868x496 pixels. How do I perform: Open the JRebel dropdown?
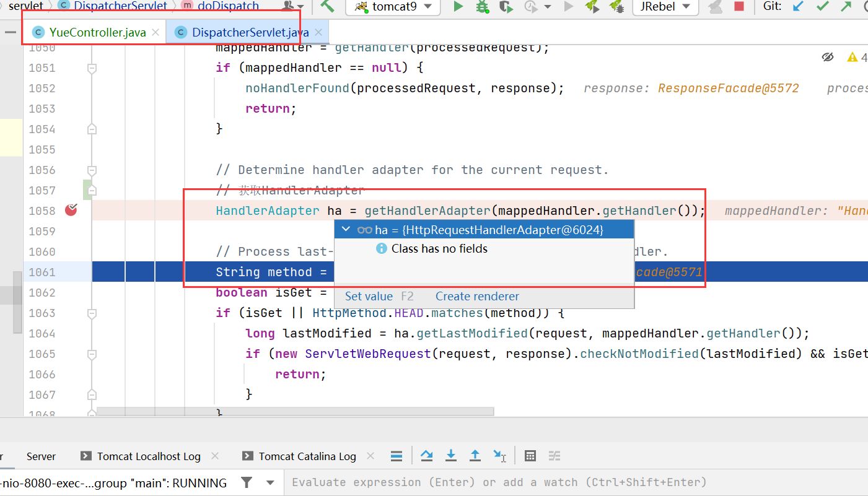click(665, 7)
